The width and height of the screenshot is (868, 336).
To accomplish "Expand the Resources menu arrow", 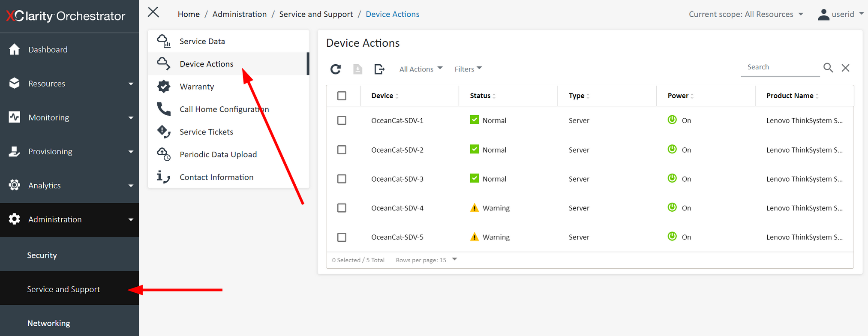I will pos(131,84).
